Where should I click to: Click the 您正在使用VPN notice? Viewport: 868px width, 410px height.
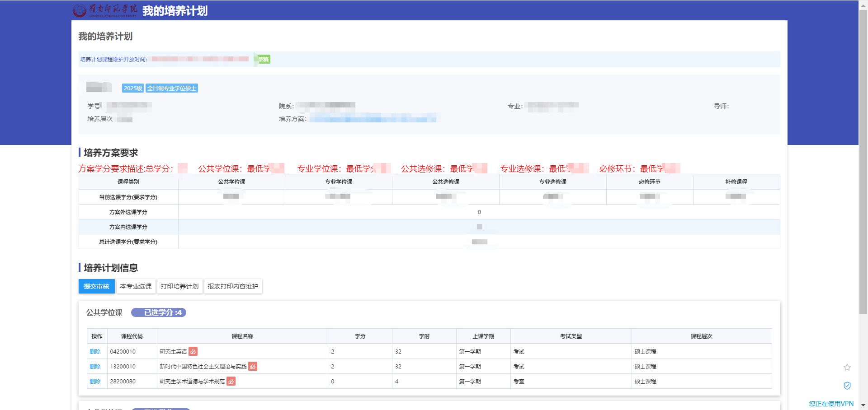(831, 404)
